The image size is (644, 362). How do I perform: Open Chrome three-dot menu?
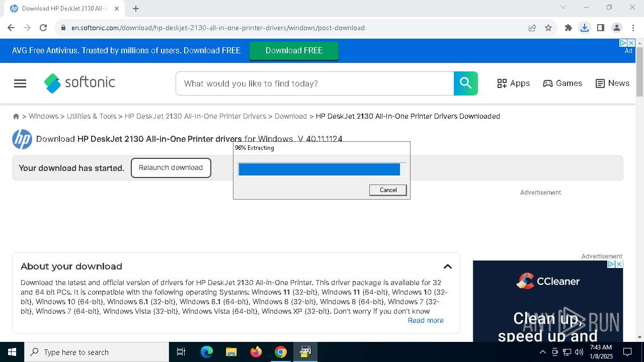coord(633,28)
